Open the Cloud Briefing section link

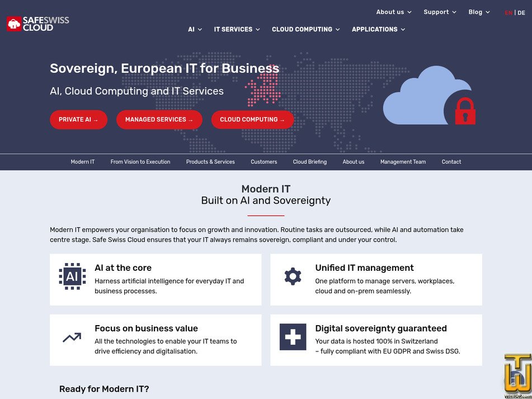click(x=310, y=162)
